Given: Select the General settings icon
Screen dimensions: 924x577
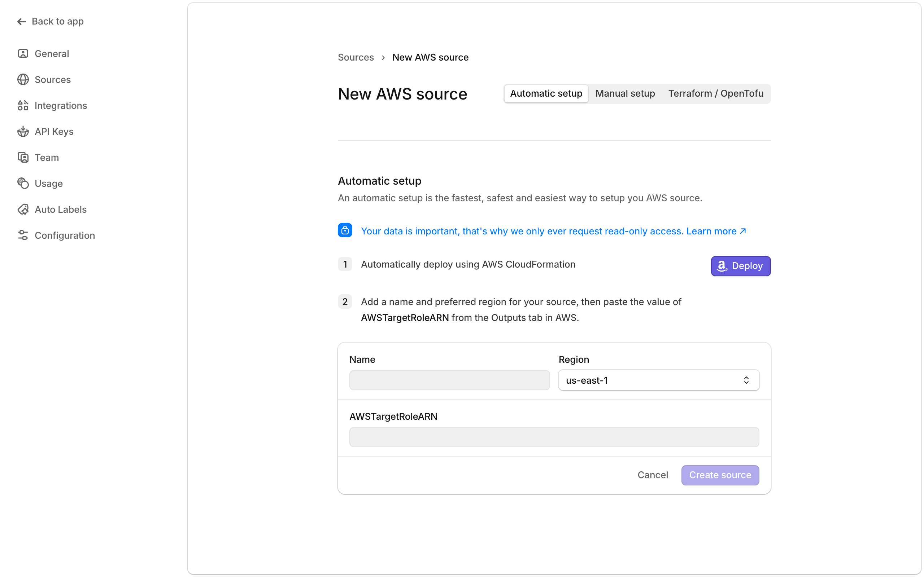Looking at the screenshot, I should (23, 53).
